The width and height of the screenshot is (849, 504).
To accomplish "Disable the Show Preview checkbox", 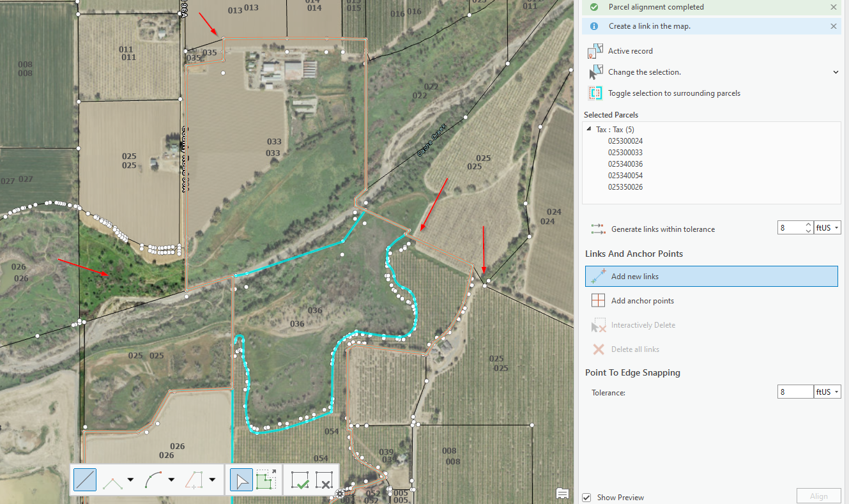I will pyautogui.click(x=586, y=497).
